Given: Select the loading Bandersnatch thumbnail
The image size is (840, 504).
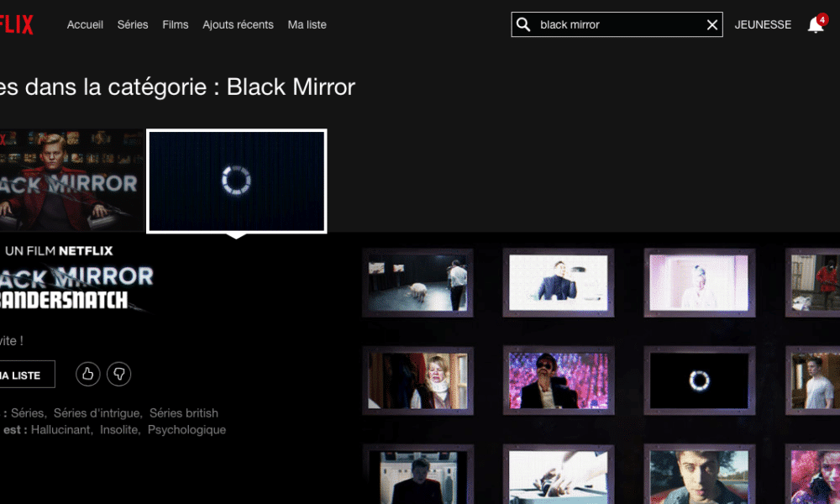Looking at the screenshot, I should 236,181.
